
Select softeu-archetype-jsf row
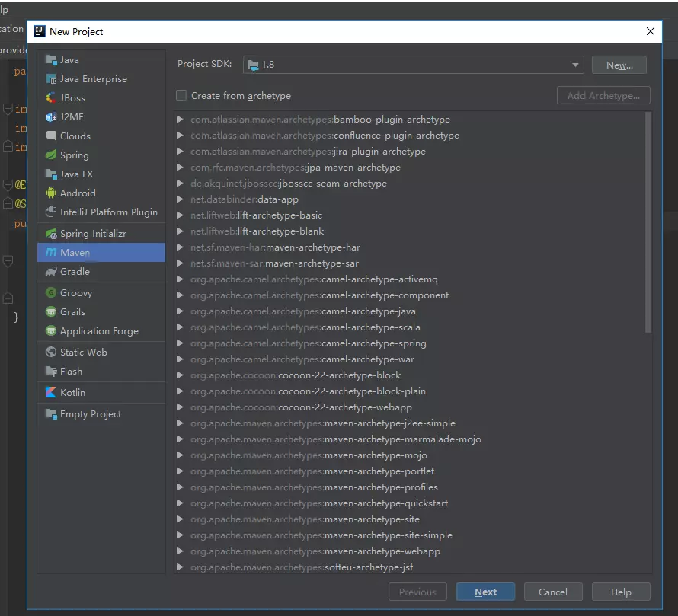[x=410, y=567]
